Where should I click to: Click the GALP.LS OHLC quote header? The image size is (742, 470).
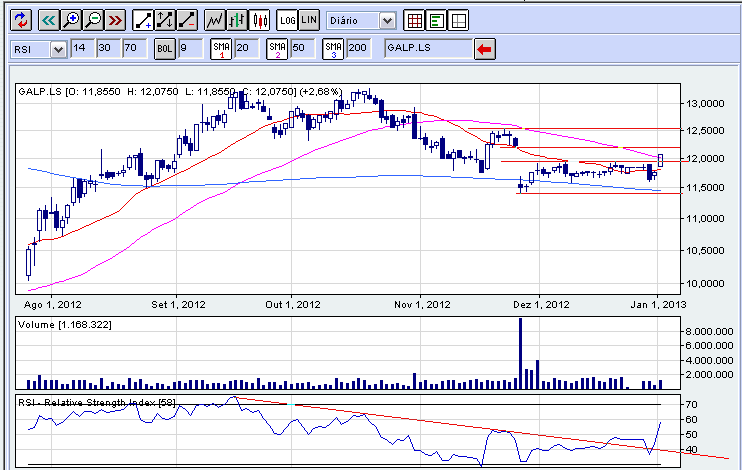180,91
